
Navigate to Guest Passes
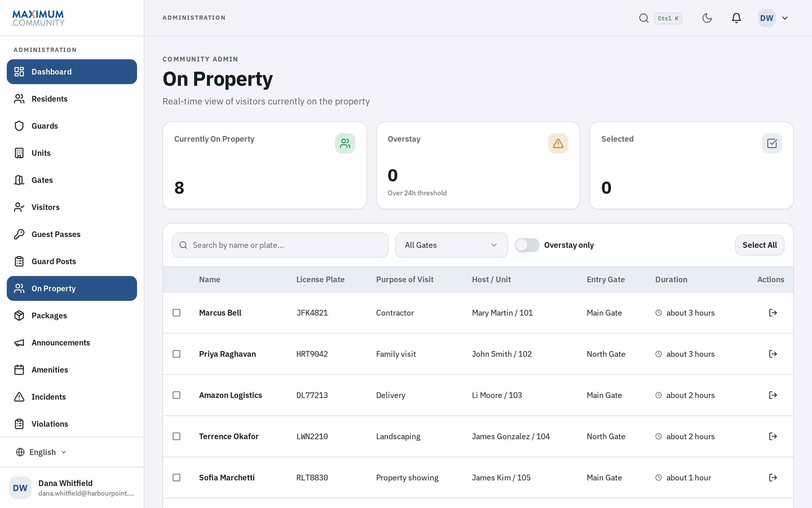72,234
